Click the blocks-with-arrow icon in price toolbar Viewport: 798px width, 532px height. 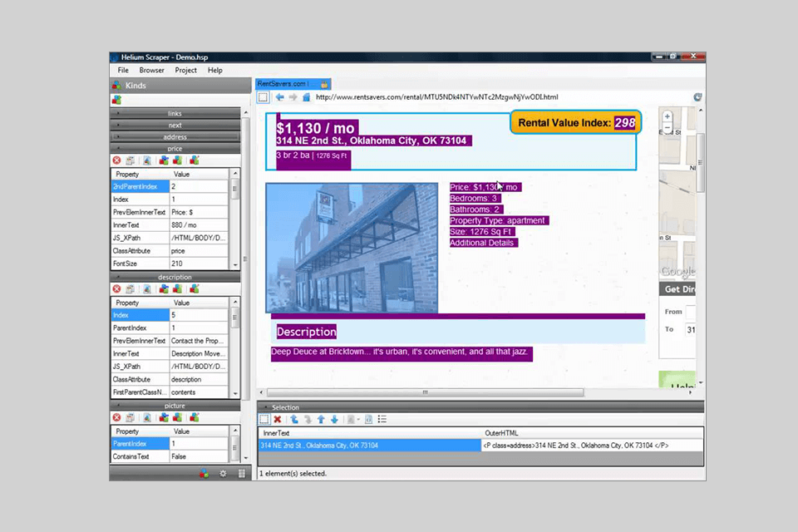click(x=164, y=160)
